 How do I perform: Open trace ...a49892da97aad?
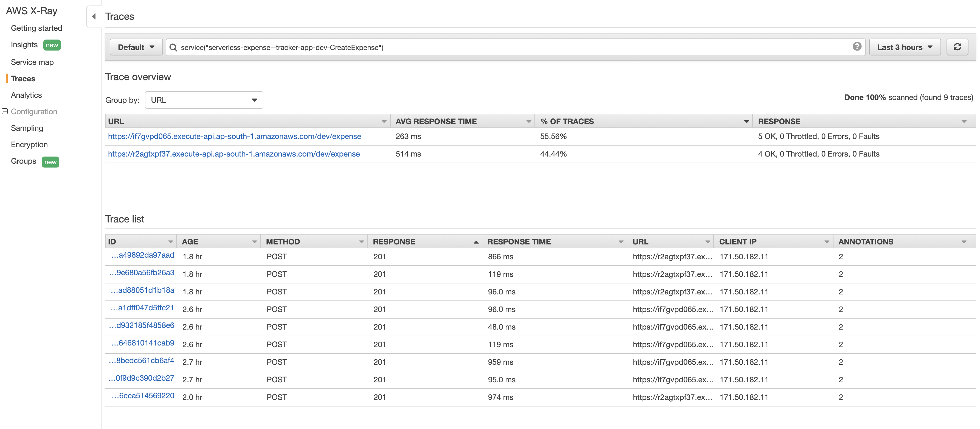point(143,255)
